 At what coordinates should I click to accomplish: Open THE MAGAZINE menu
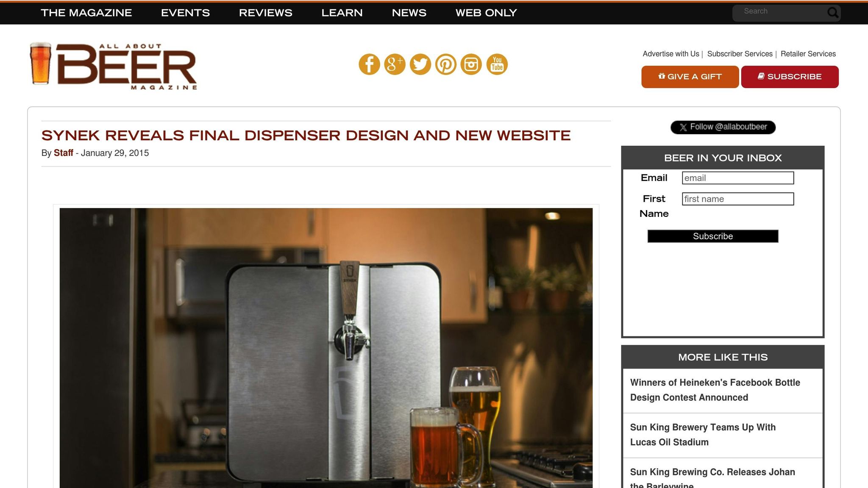pyautogui.click(x=86, y=13)
